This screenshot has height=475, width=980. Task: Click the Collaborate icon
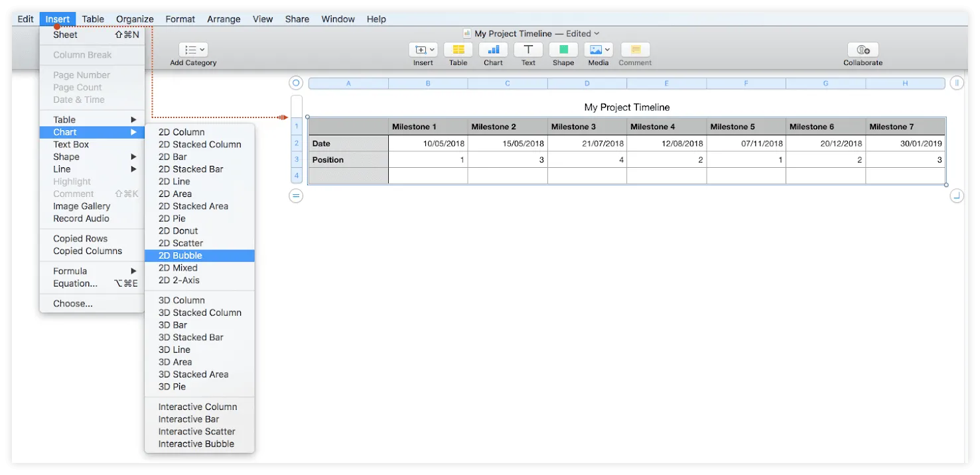coord(863,50)
